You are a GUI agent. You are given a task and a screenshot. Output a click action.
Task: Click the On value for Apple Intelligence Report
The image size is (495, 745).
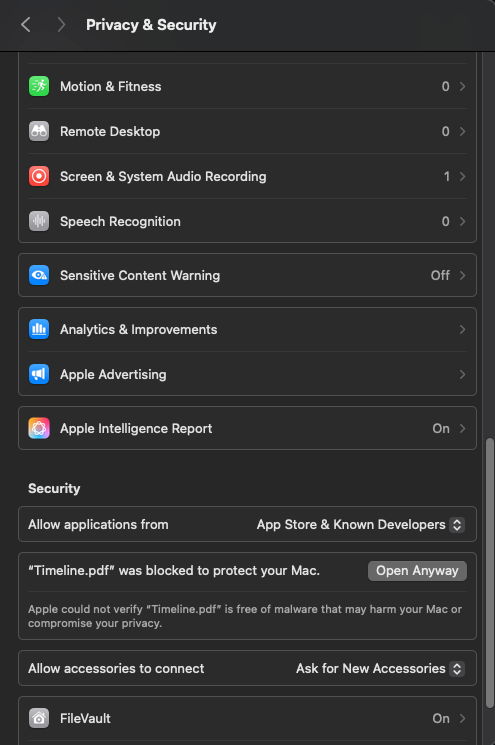coord(441,429)
